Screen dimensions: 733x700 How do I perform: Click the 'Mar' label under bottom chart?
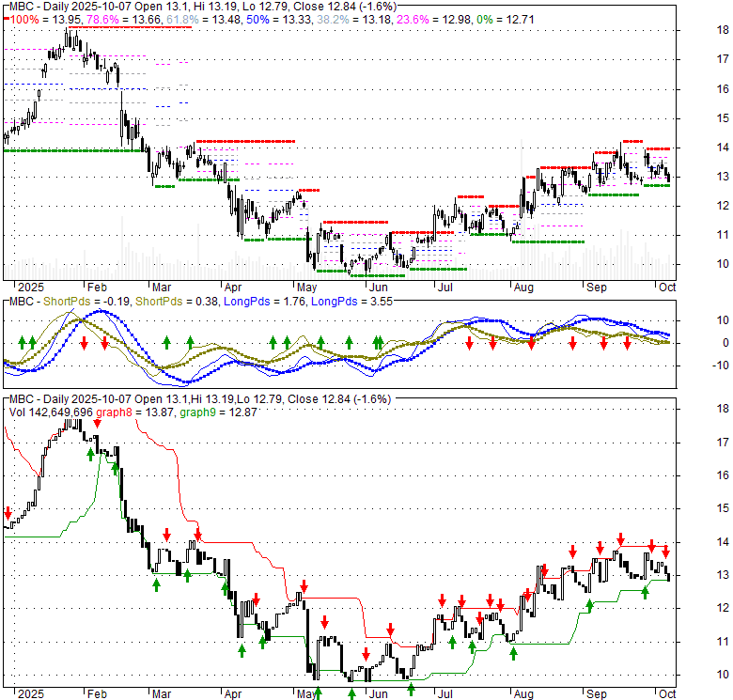click(162, 694)
